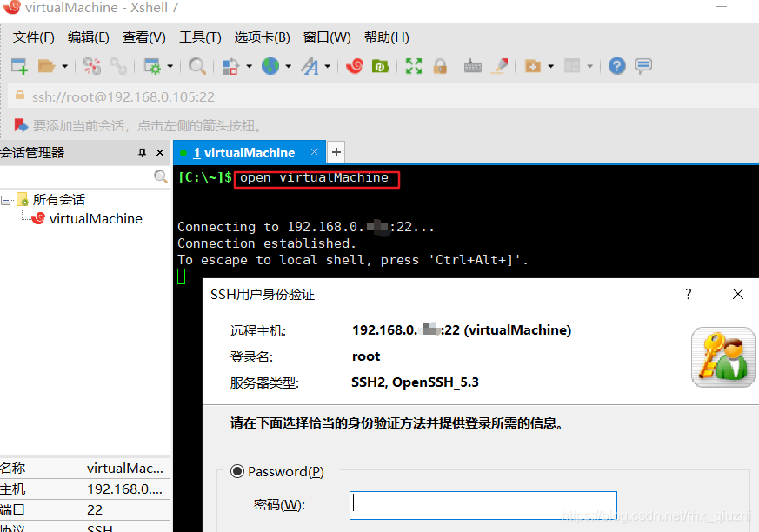Click the 主机 value 192.168.0.... cell
This screenshot has height=532, width=759.
pyautogui.click(x=126, y=489)
